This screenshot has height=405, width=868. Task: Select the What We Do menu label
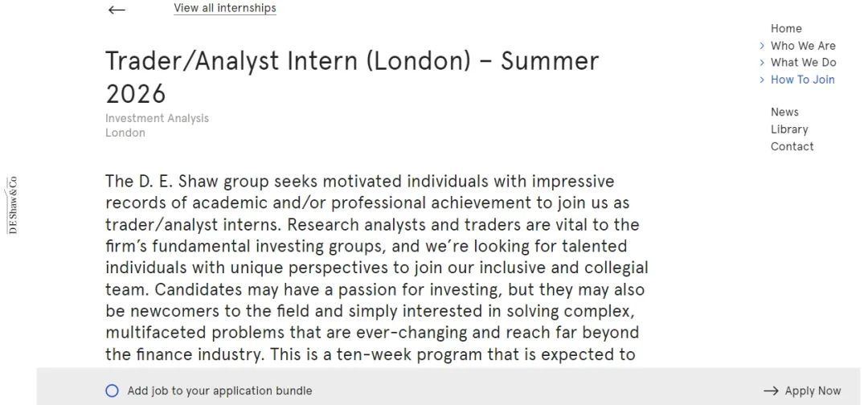coord(803,63)
